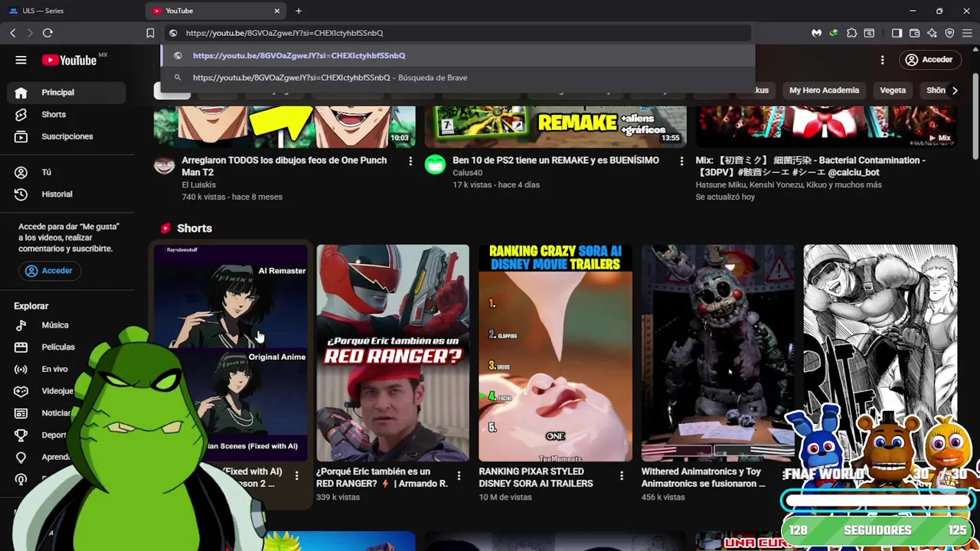
Task: Click El Luiskis channel avatar
Action: (164, 165)
